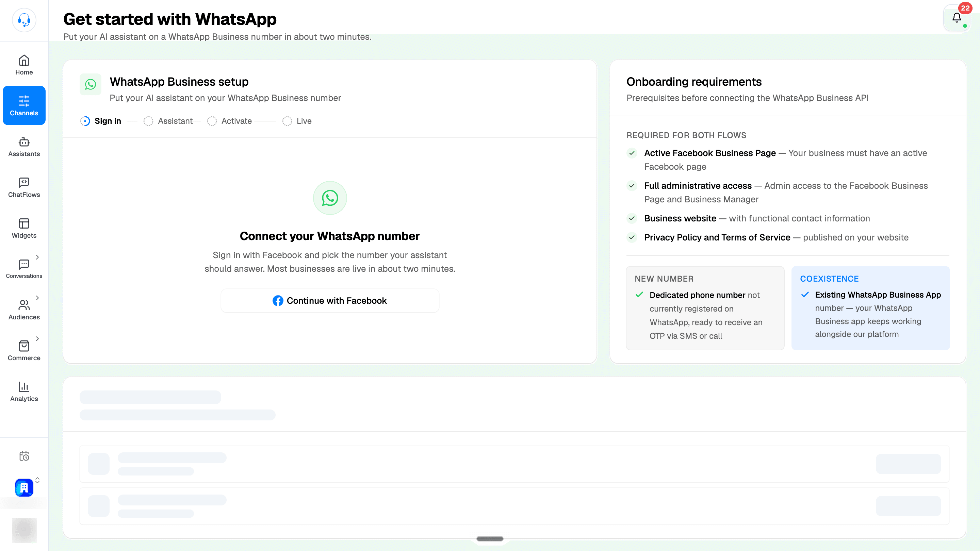Open the Assistants section

pyautogui.click(x=24, y=147)
